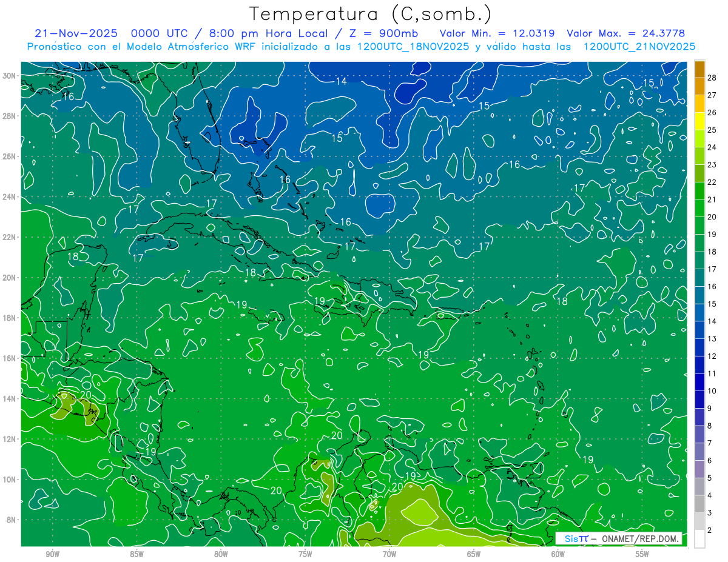This screenshot has width=728, height=562.
Task: Click the color scale label '2'
Action: pos(710,530)
